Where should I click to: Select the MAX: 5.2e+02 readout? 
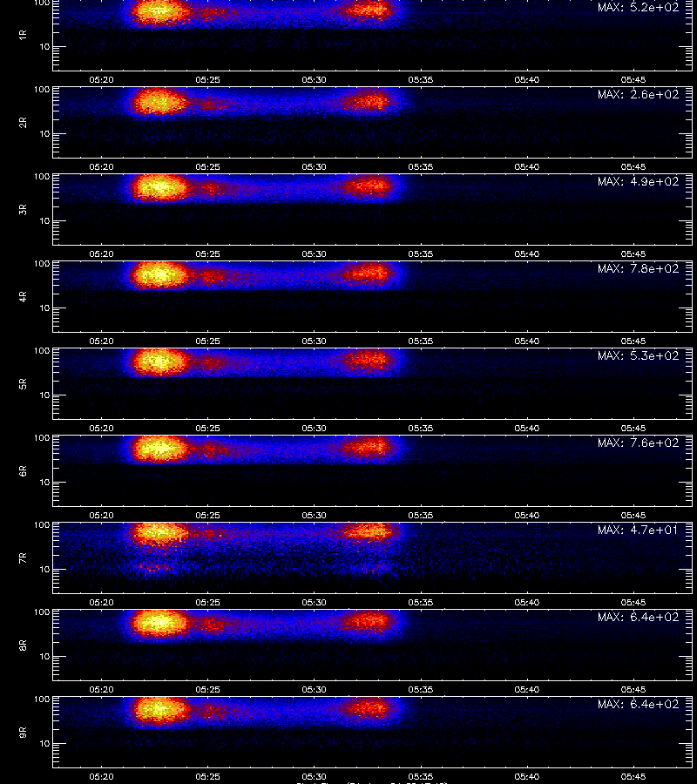[x=638, y=8]
